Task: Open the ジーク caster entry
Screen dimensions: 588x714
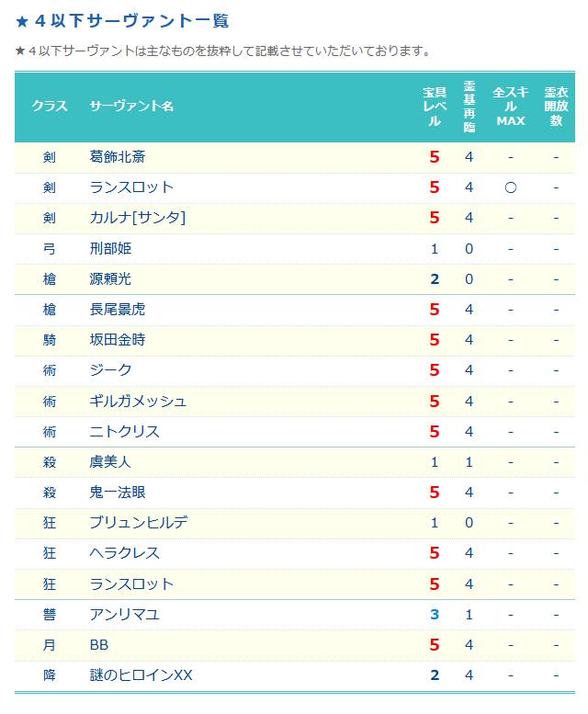Action: [x=110, y=370]
